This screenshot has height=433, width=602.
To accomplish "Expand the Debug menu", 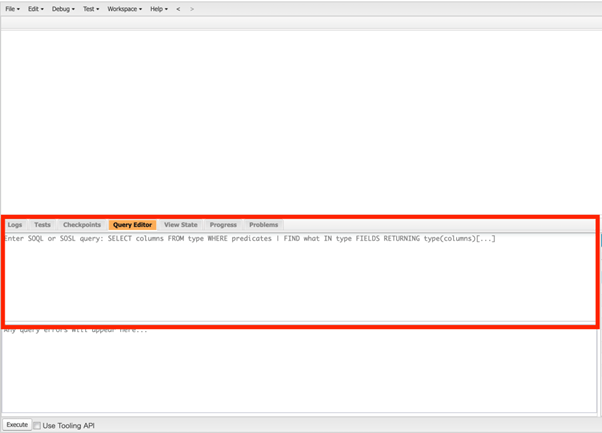I will pos(63,9).
